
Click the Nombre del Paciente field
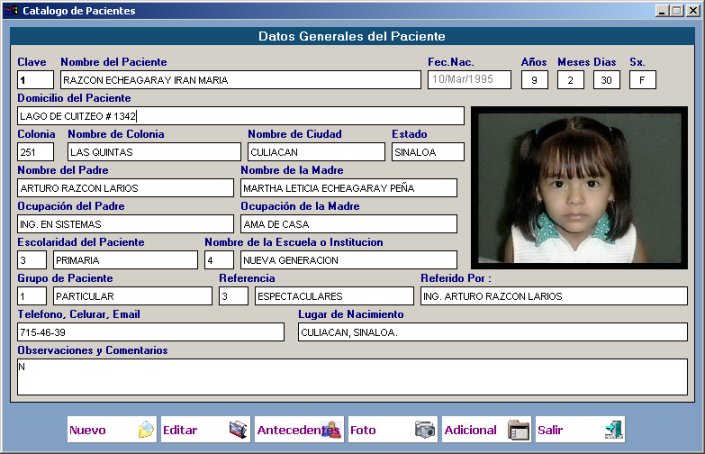pyautogui.click(x=241, y=80)
